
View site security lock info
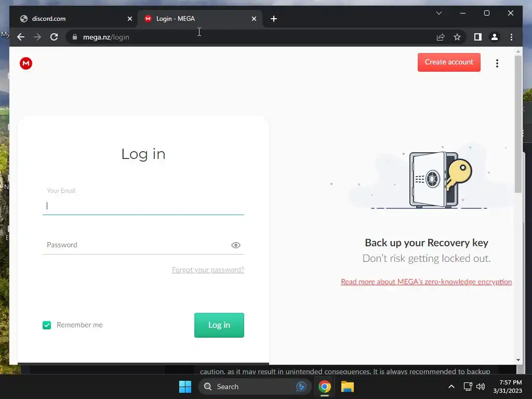point(75,37)
